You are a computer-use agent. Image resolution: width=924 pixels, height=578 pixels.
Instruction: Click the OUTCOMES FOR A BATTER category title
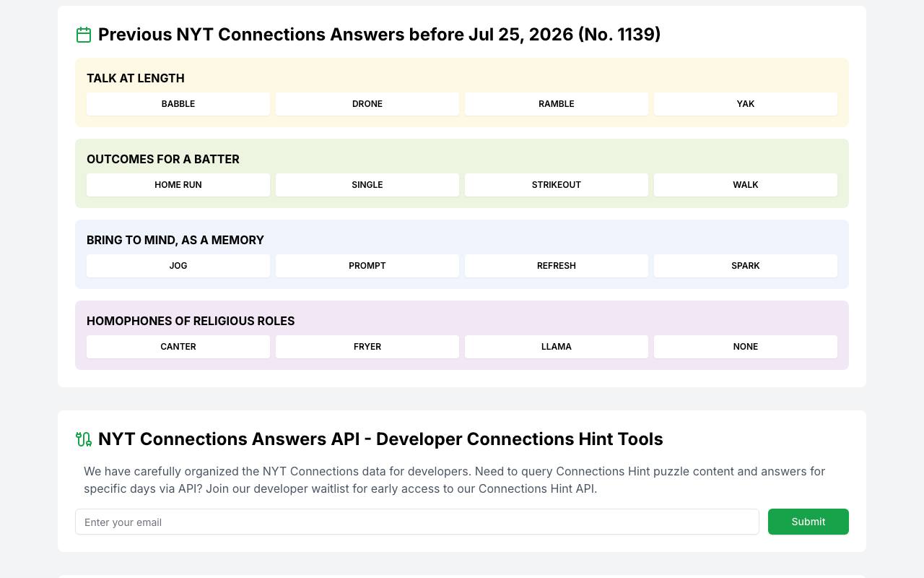(x=163, y=159)
